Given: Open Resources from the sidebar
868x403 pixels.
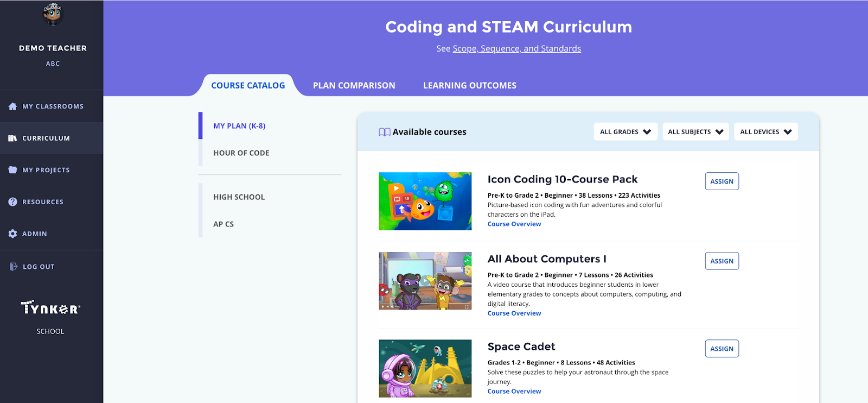Looking at the screenshot, I should click(43, 202).
